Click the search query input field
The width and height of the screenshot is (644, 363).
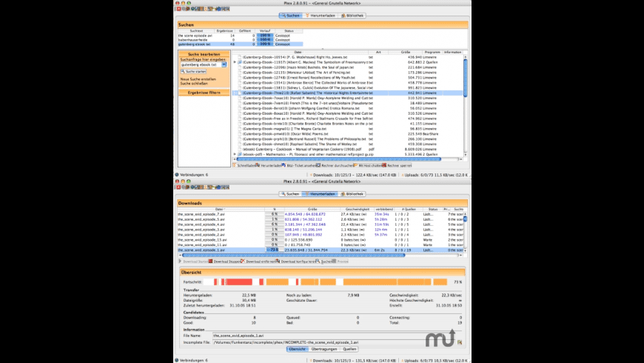pos(201,64)
